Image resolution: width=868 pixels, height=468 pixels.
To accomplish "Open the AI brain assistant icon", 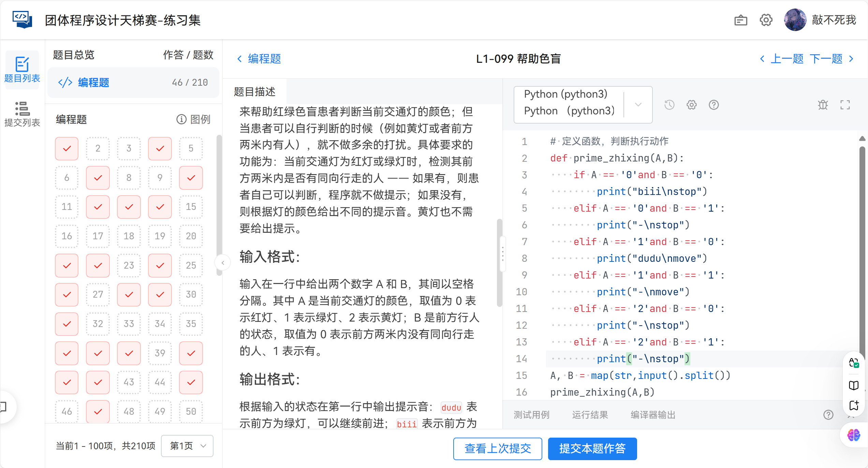I will [x=854, y=435].
